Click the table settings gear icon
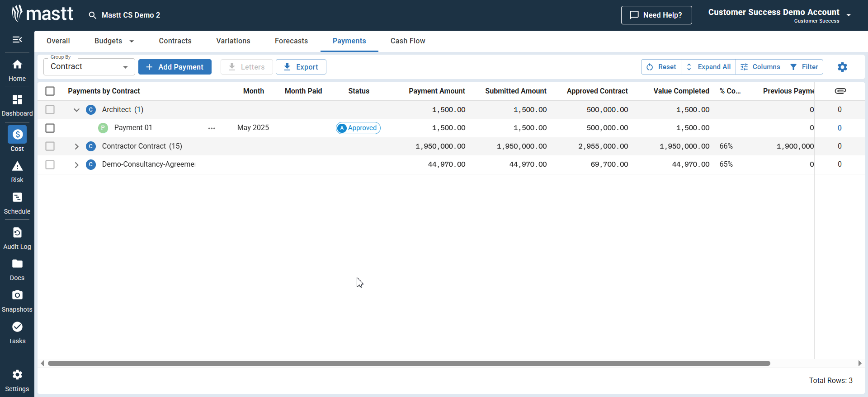This screenshot has width=868, height=397. pyautogui.click(x=842, y=67)
